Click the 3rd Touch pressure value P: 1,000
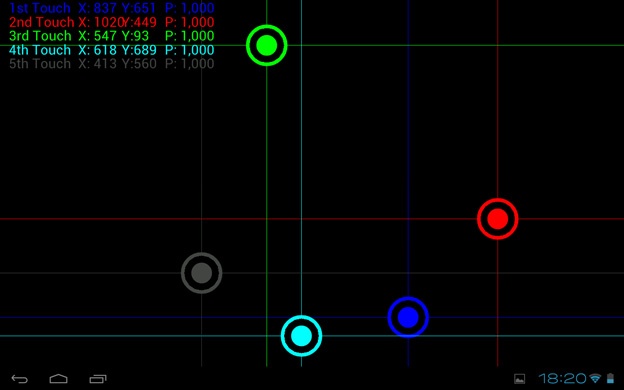 [x=190, y=36]
